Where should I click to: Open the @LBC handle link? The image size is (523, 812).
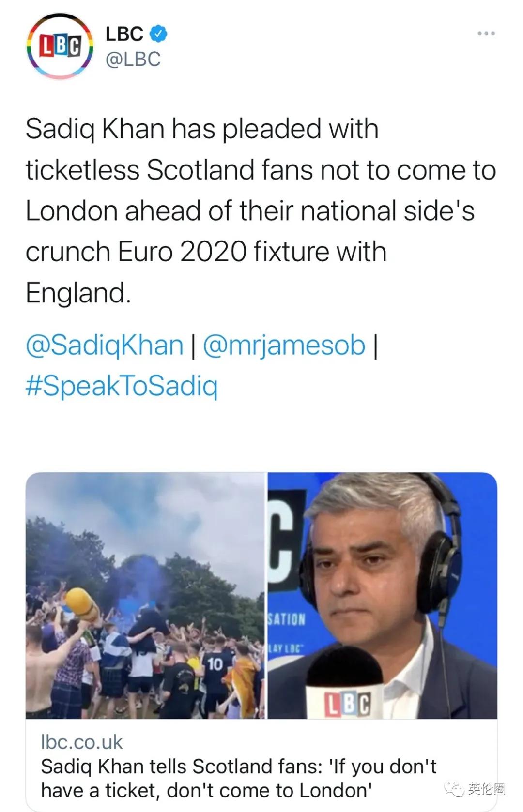[133, 60]
